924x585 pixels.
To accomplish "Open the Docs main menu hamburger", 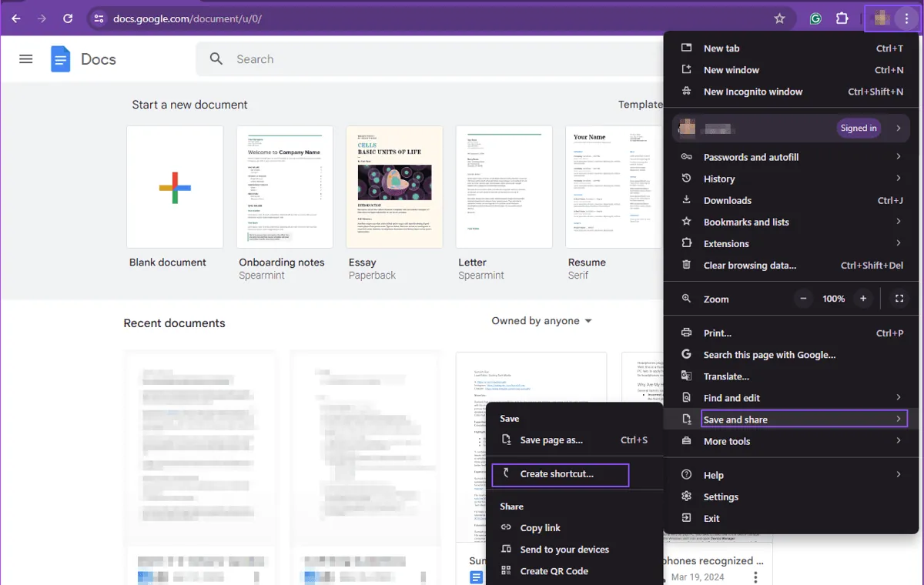I will tap(26, 59).
